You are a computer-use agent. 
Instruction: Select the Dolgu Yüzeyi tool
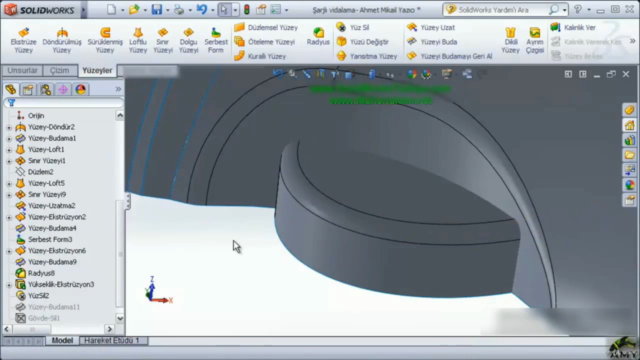[x=188, y=40]
